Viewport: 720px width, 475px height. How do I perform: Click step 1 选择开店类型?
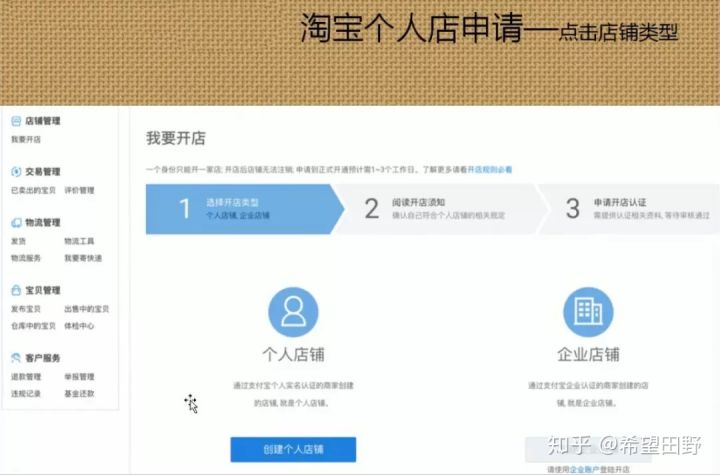click(244, 209)
